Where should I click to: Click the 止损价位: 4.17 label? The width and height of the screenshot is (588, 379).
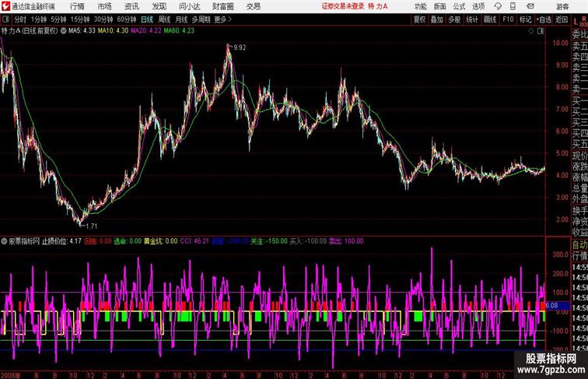pos(61,241)
